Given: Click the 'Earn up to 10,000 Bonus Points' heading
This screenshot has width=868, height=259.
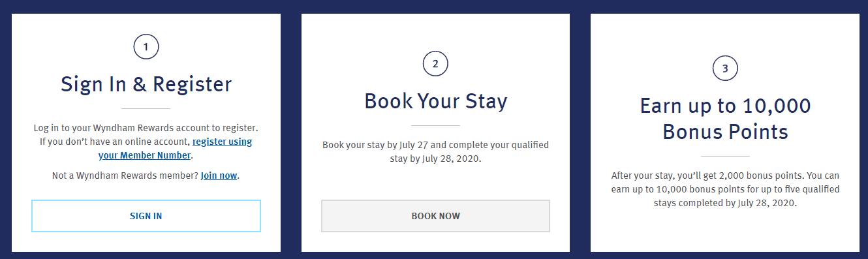Looking at the screenshot, I should click(x=725, y=119).
